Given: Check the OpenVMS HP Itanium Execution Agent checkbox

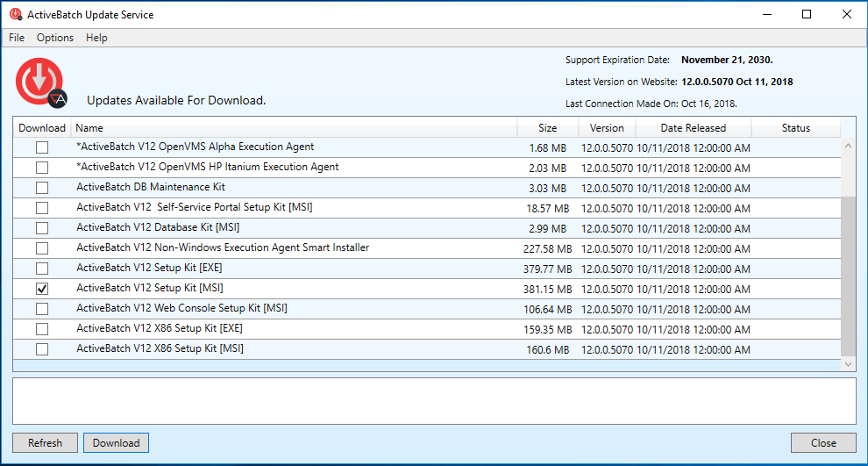Looking at the screenshot, I should point(42,168).
